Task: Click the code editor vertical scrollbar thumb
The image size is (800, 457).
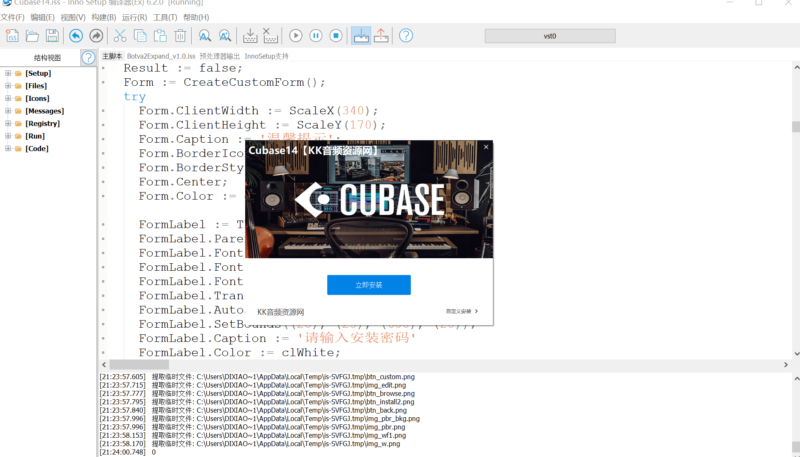Action: coord(795,126)
